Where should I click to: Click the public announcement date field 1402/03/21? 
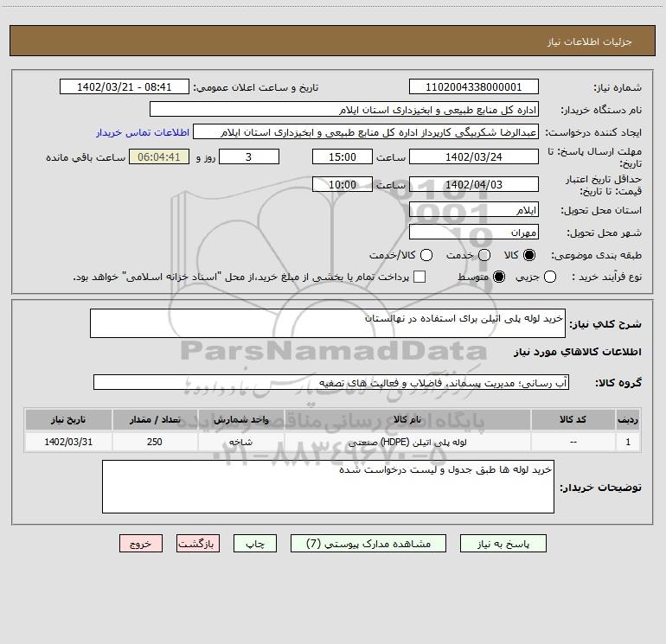(125, 87)
